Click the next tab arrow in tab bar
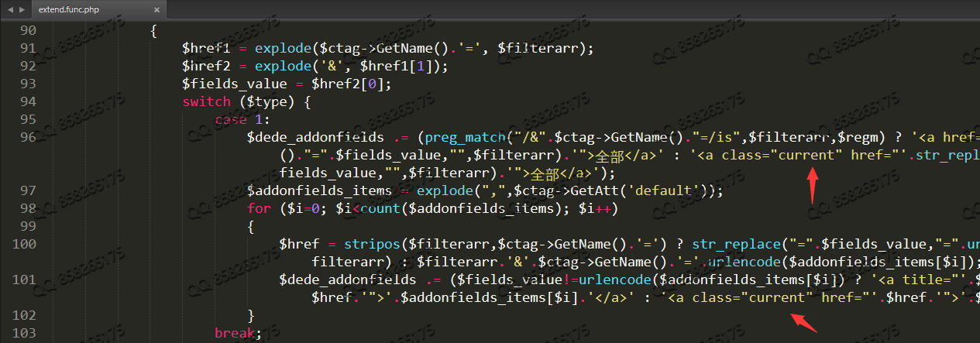The width and height of the screenshot is (980, 343). coord(22,10)
